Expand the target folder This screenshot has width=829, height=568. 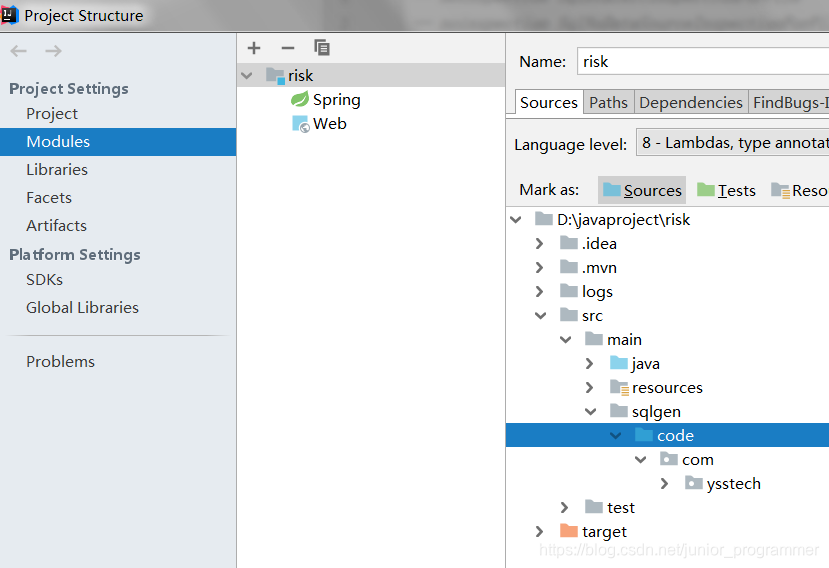coord(539,531)
